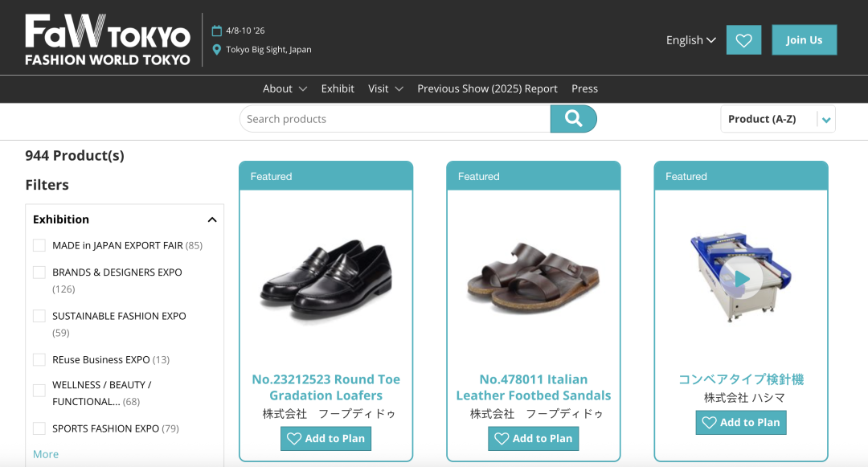
Task: Add コンベアタイプ検針機 to plan
Action: point(741,422)
